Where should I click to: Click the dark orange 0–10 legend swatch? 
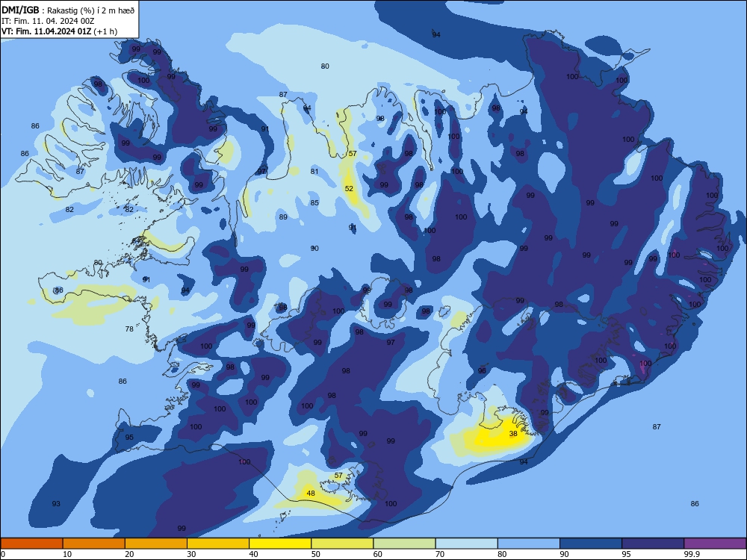(x=31, y=544)
